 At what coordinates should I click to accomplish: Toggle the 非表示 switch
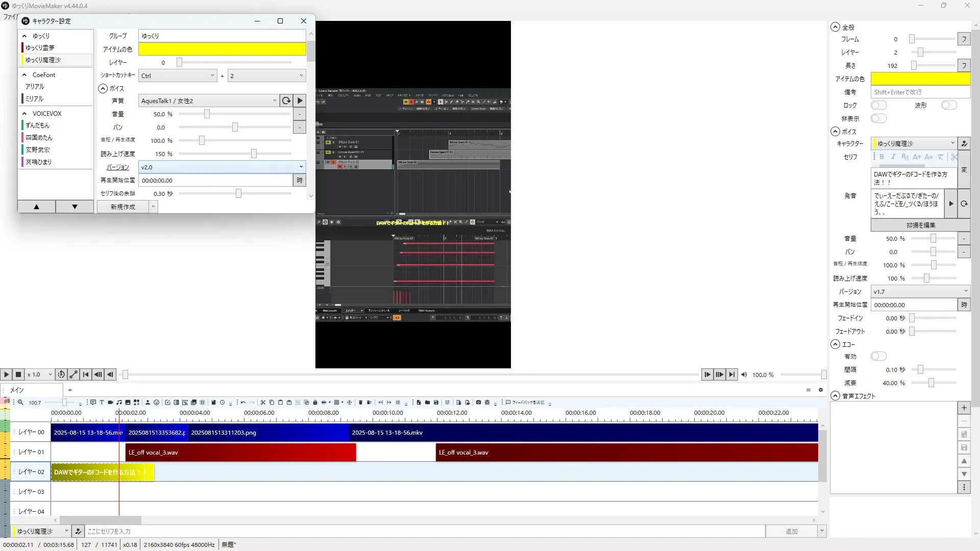[x=878, y=118]
